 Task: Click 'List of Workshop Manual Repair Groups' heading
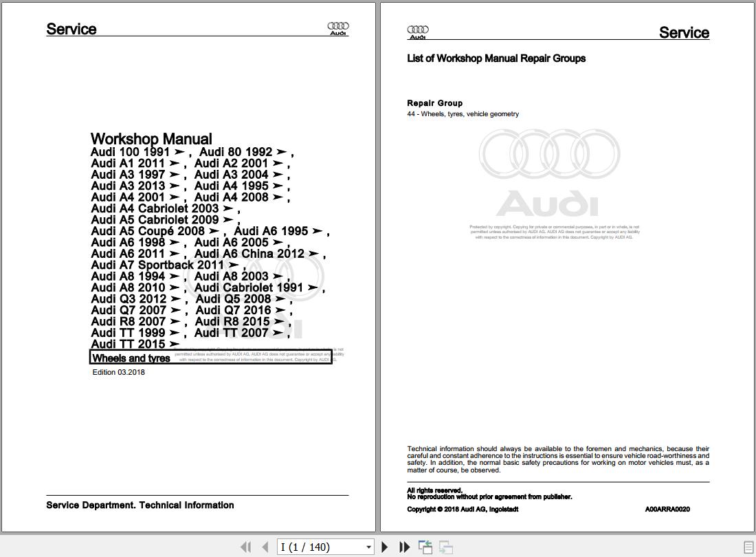coord(496,58)
